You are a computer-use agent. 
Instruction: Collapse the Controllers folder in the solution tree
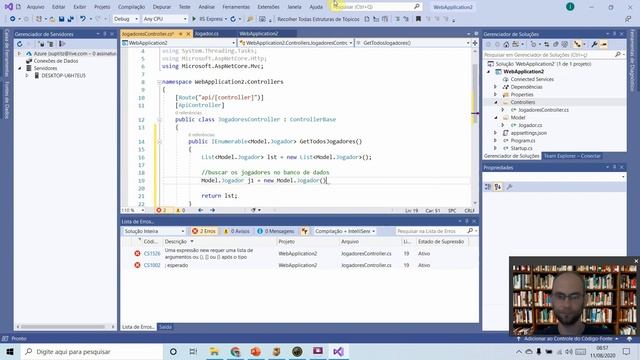(x=496, y=102)
